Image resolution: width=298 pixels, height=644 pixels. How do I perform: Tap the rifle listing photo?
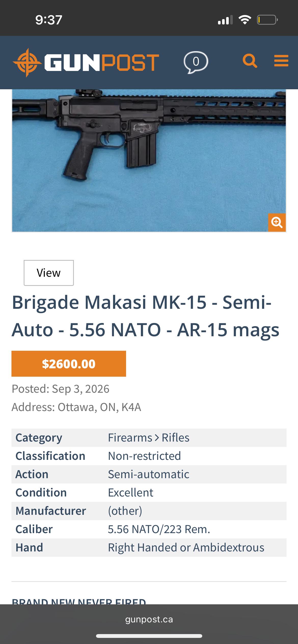tap(149, 160)
